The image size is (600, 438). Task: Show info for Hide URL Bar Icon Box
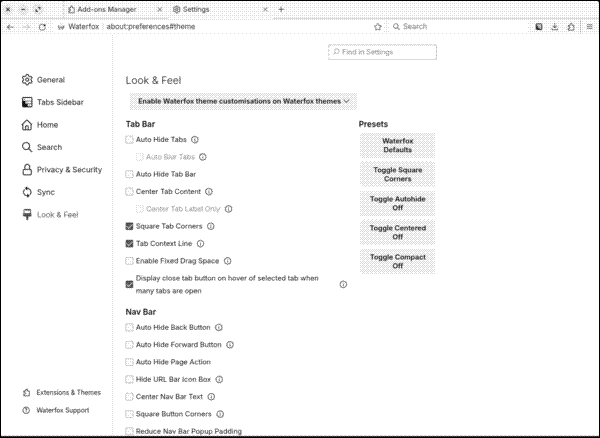point(219,379)
